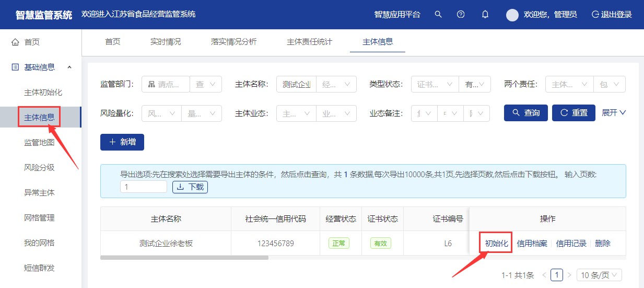This screenshot has width=644, height=288.
Task: Go to 首页 in the sidebar
Action: pos(32,42)
